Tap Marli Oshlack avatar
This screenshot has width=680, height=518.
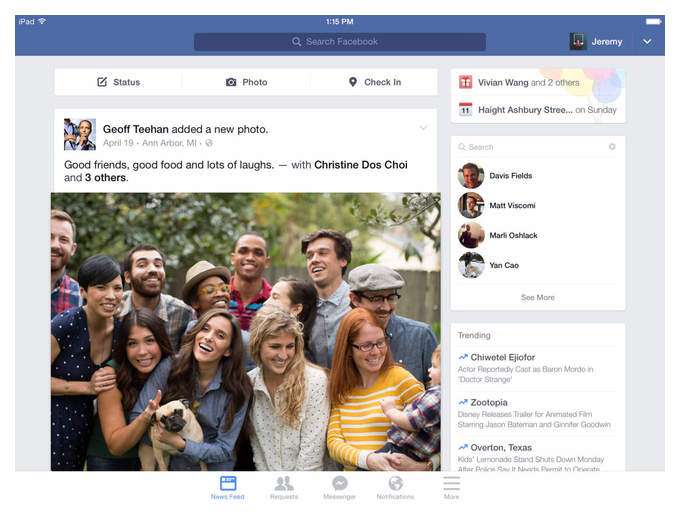[x=471, y=235]
